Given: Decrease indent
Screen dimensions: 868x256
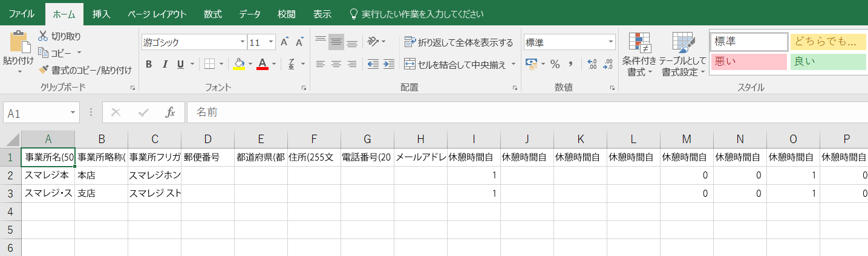Looking at the screenshot, I should pos(373,64).
